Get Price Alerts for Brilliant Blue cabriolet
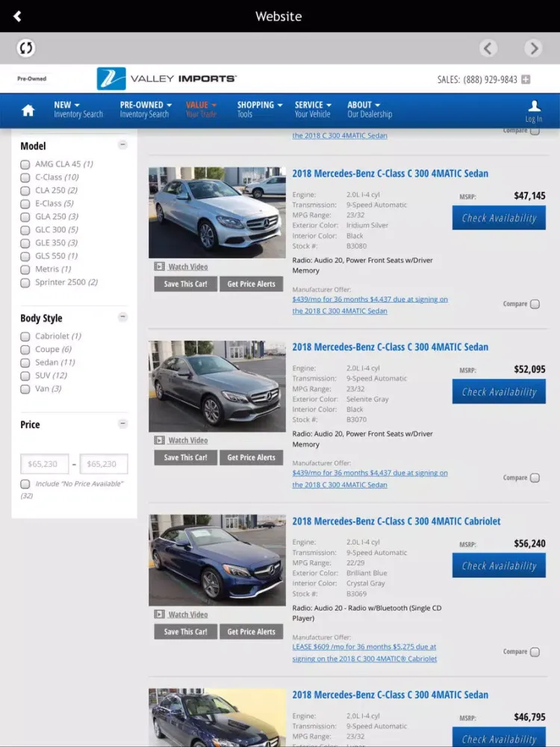The width and height of the screenshot is (560, 747). (252, 632)
